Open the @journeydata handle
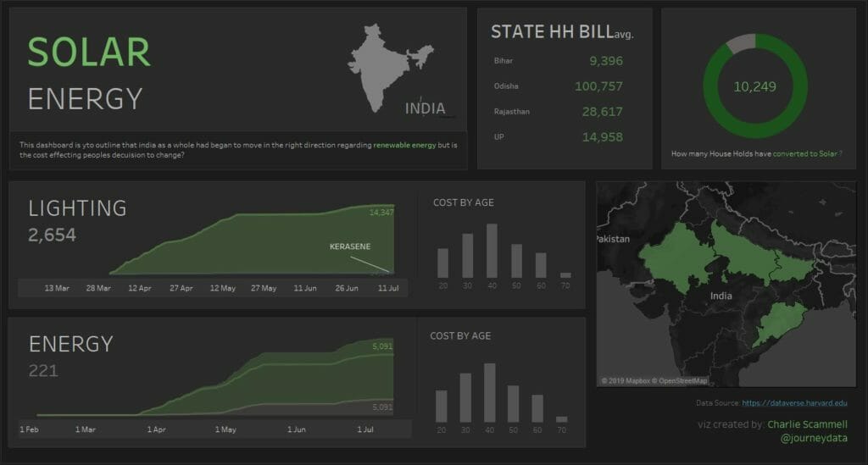The image size is (868, 465). point(814,438)
